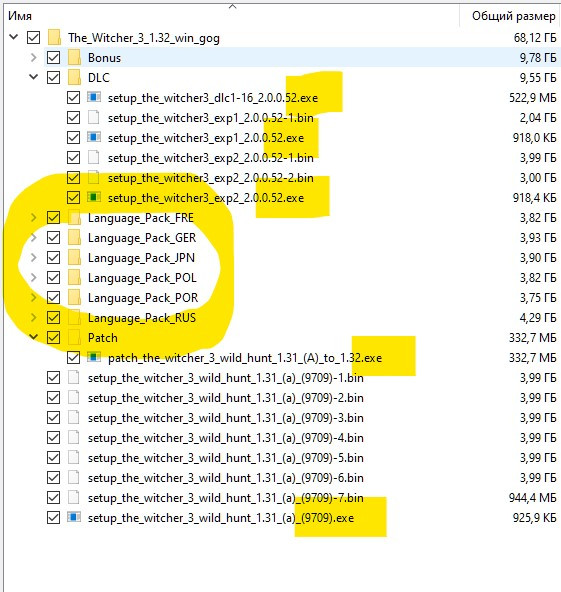Click the Language_Pack_GER folder icon
The width and height of the screenshot is (561, 592).
point(74,237)
